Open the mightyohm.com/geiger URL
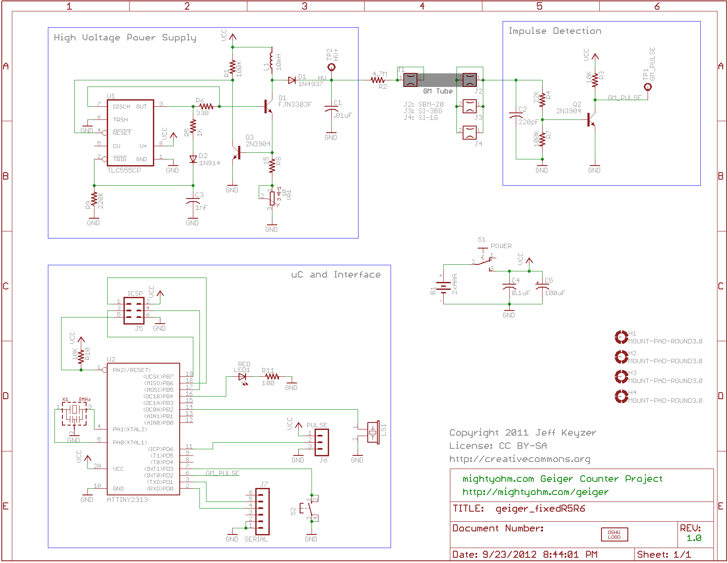Screen dimensions: 728x563 (x=535, y=492)
